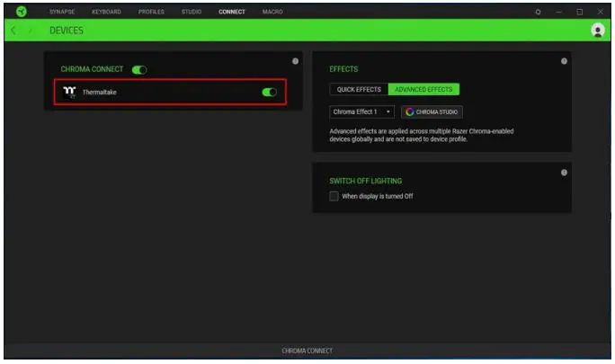Expand the Chroma Effect 1 dropdown
Viewport: 615px width, 364px height.
click(x=361, y=111)
